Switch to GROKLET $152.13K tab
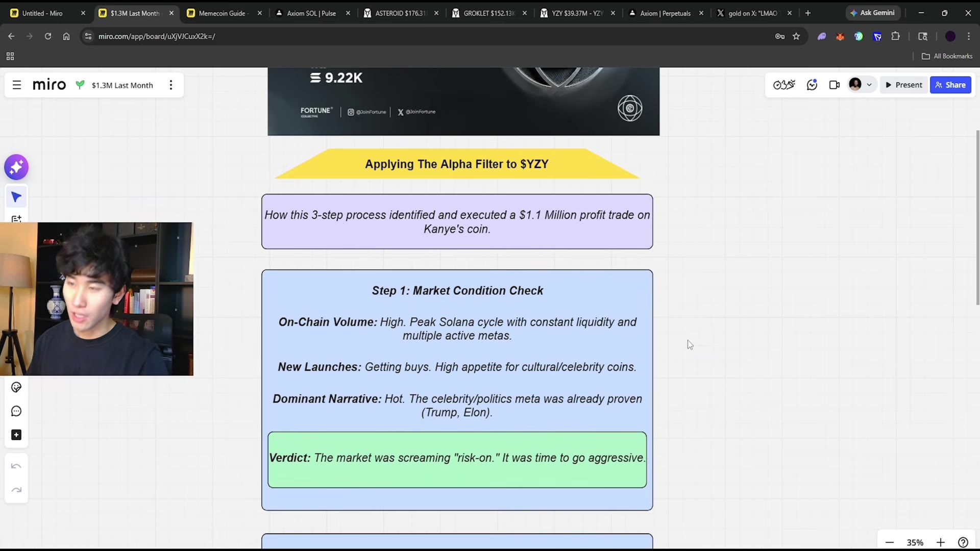 (x=488, y=13)
